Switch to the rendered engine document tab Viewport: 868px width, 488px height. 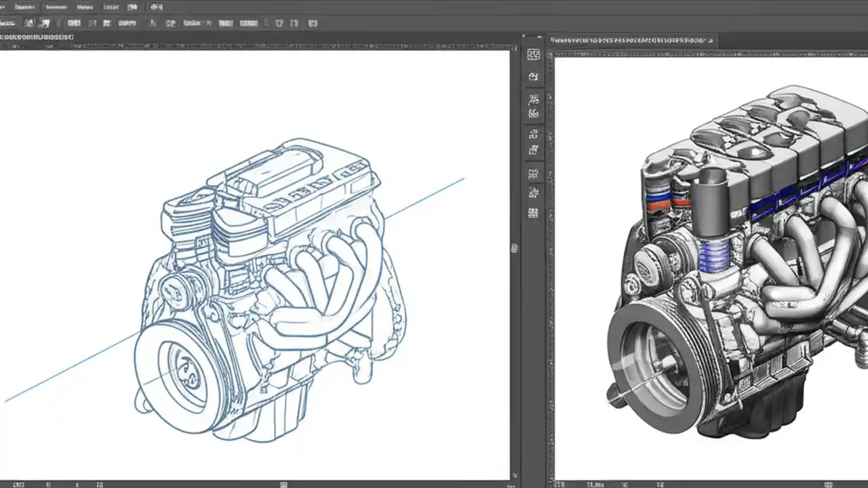[x=631, y=40]
